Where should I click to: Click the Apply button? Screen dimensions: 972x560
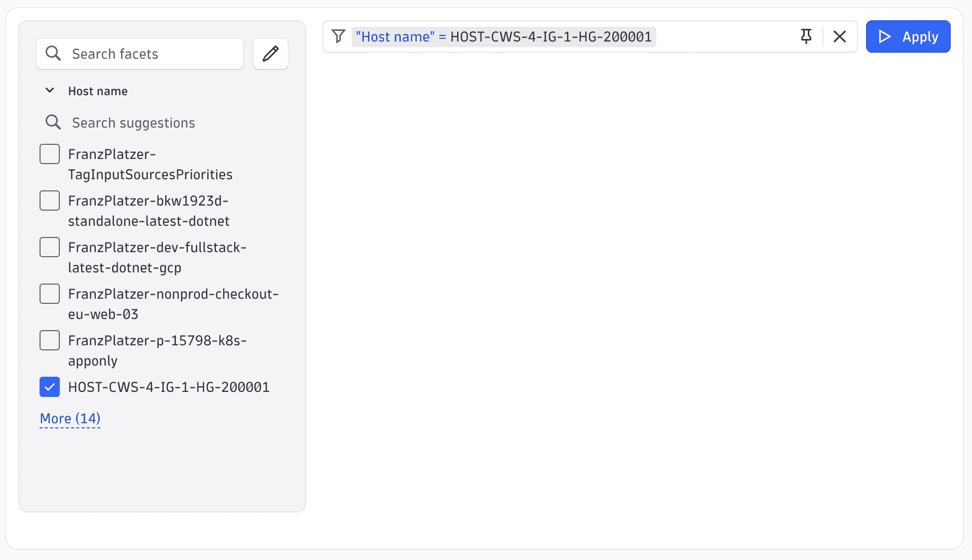[908, 36]
